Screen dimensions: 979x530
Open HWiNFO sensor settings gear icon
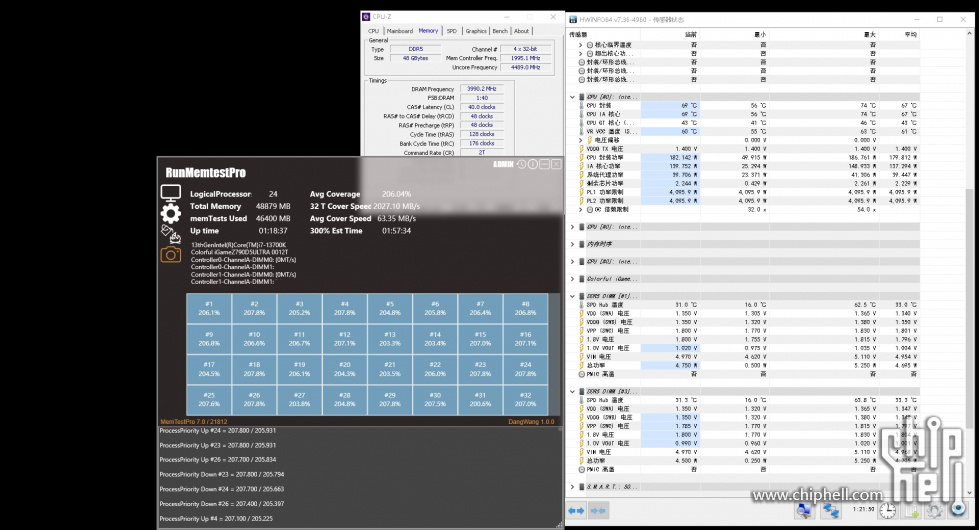tap(935, 511)
